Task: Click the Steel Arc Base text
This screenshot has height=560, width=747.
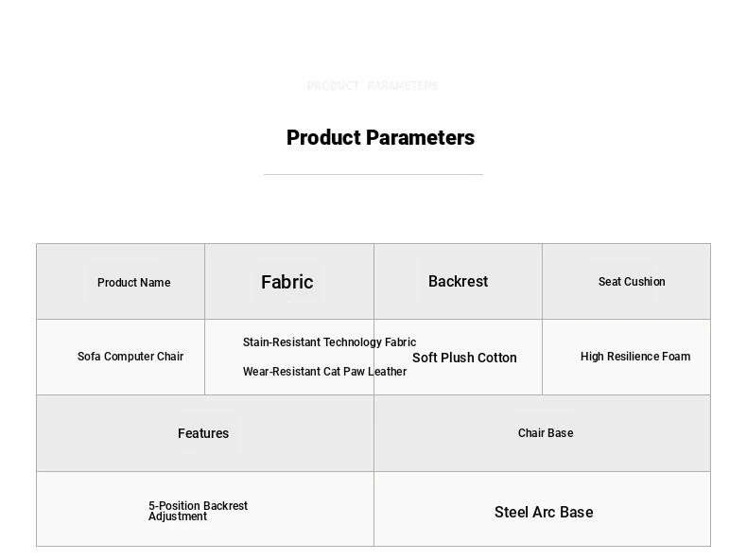Action: click(544, 513)
